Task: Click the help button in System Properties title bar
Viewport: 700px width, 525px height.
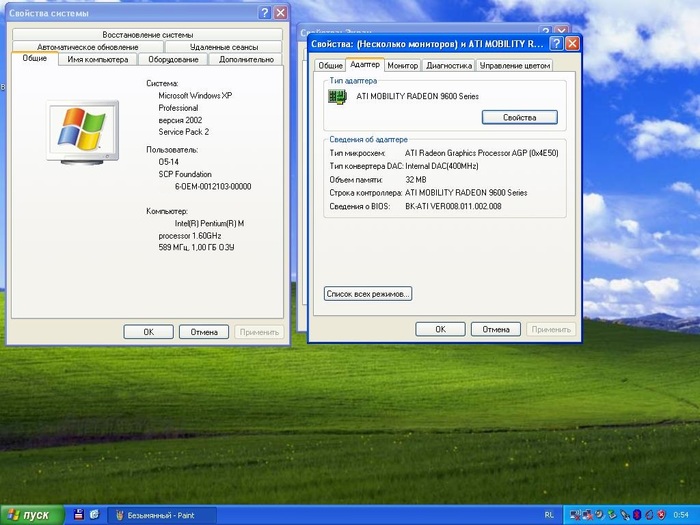Action: tap(263, 13)
